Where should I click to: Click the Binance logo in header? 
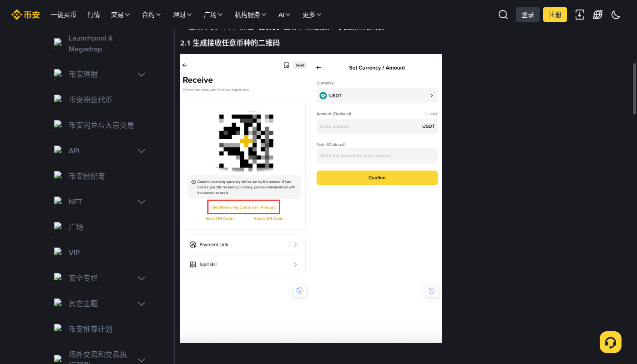pyautogui.click(x=26, y=15)
